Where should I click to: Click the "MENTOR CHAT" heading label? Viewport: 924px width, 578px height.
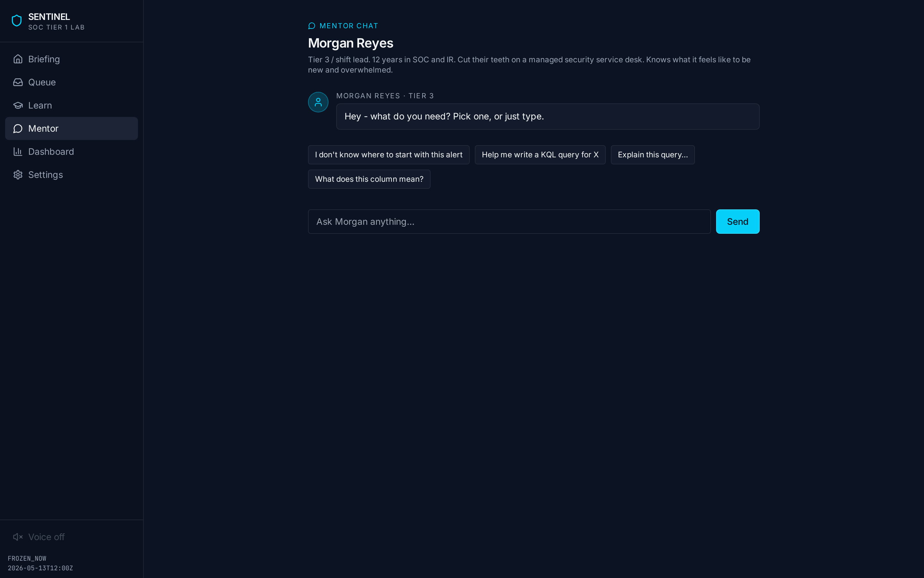point(349,26)
